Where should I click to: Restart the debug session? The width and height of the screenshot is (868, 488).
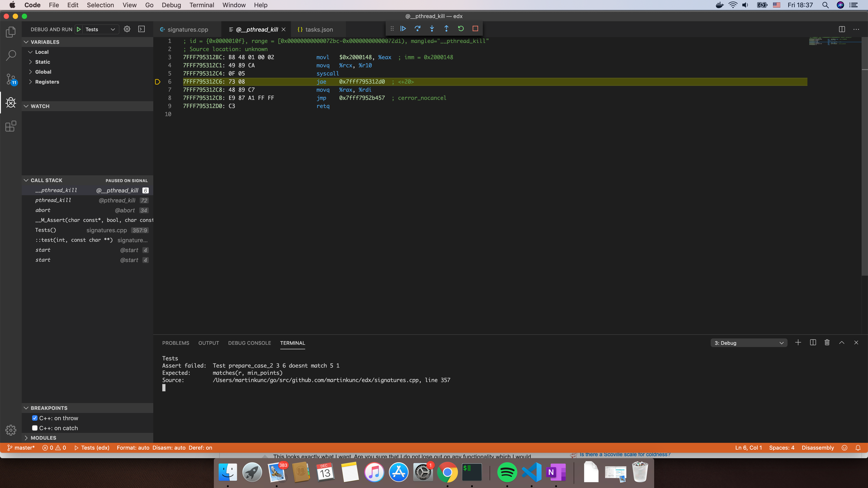pos(461,29)
